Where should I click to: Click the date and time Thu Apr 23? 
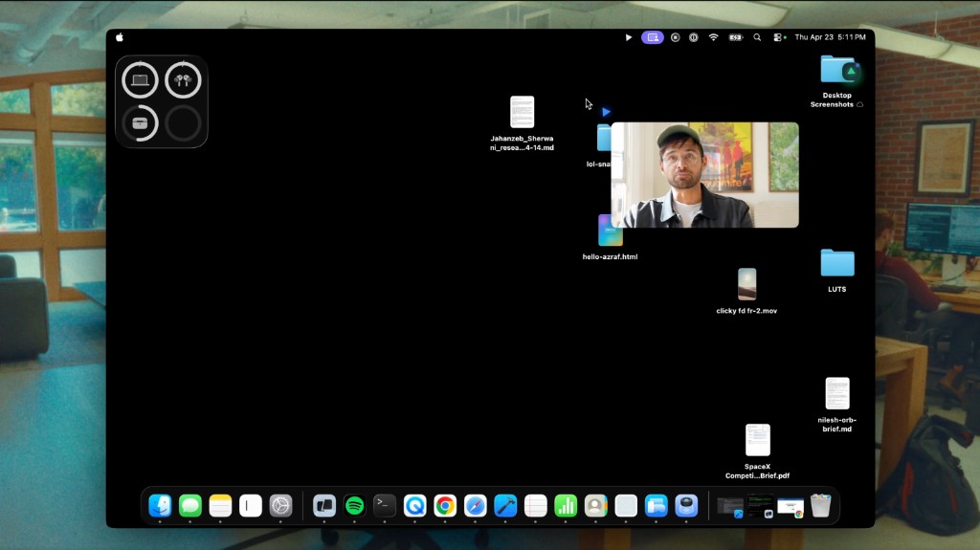coord(830,37)
